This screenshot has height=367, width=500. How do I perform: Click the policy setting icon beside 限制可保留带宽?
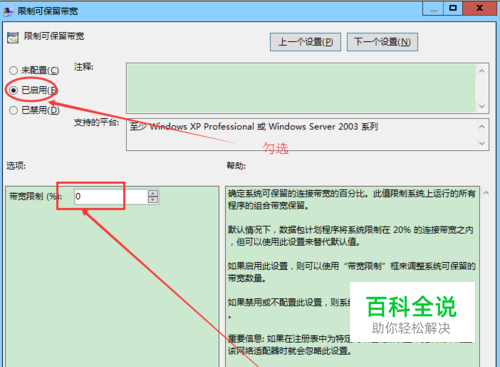(x=13, y=38)
